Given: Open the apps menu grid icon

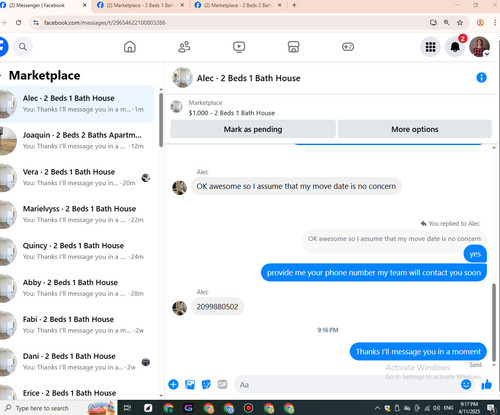Looking at the screenshot, I should [430, 47].
